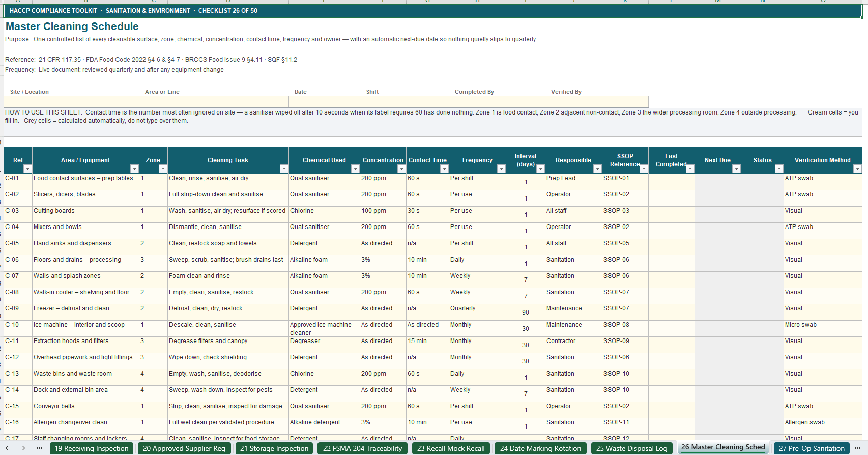
Task: Open the Chemical Used filter arrow
Action: [x=355, y=169]
